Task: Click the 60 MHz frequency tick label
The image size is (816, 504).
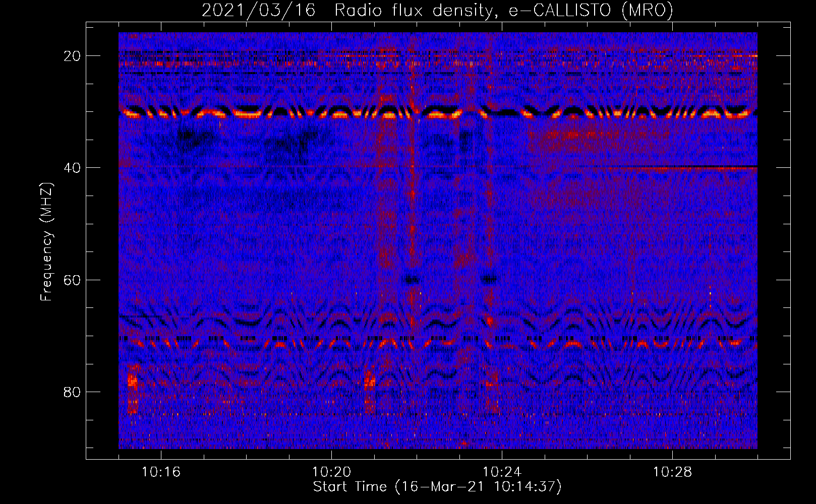Action: (73, 280)
